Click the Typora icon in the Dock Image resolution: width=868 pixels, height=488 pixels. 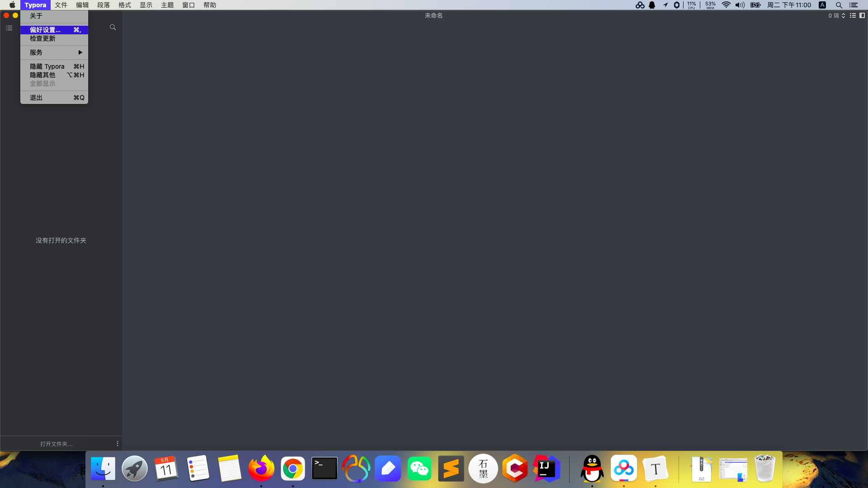tap(655, 469)
